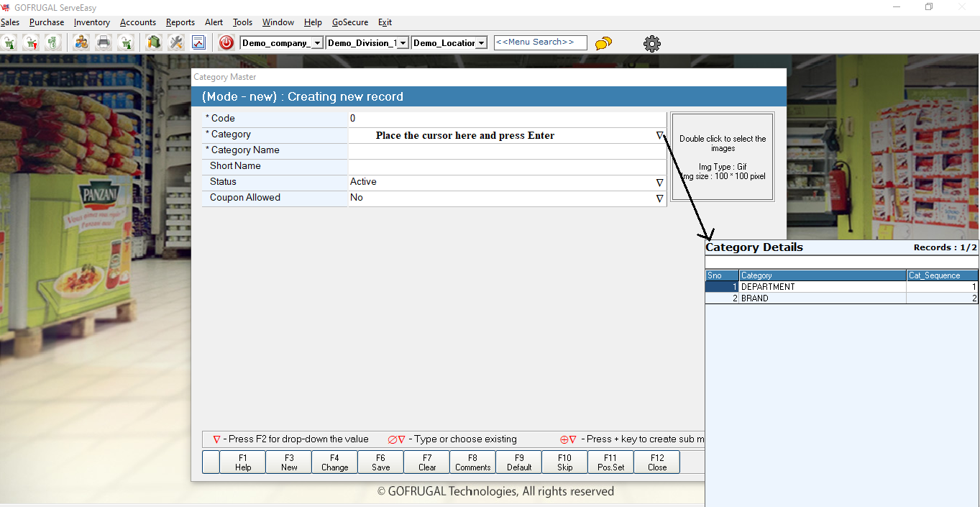The image size is (980, 507).
Task: Click the Category column header in Category Details
Action: click(823, 275)
